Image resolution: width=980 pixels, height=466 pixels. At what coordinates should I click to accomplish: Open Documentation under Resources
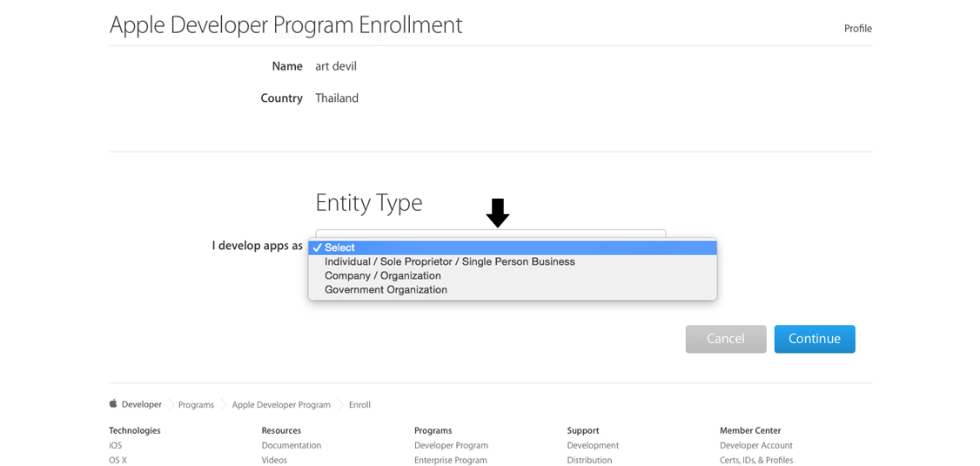291,445
